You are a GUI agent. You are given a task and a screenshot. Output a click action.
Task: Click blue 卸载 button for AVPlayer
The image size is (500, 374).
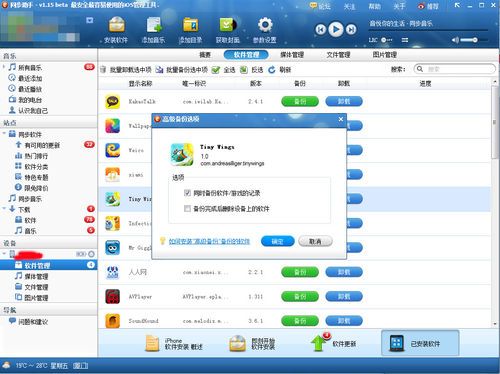pos(344,296)
